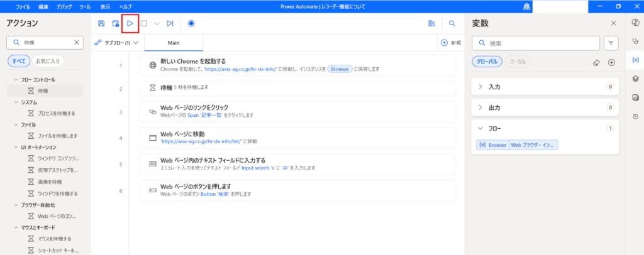Open the サブフロー dropdown
644x255 pixels.
[x=116, y=43]
